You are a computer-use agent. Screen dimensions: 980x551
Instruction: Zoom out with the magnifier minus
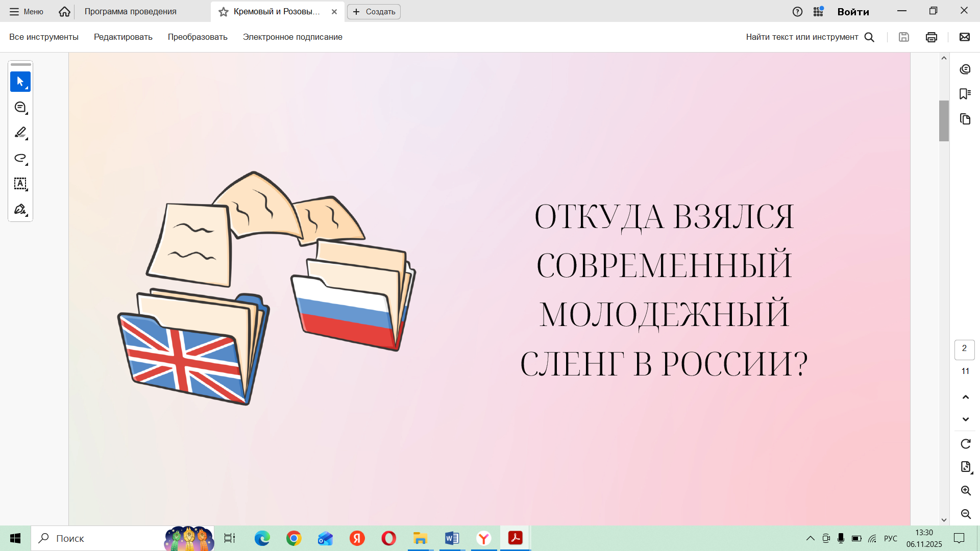[965, 514]
